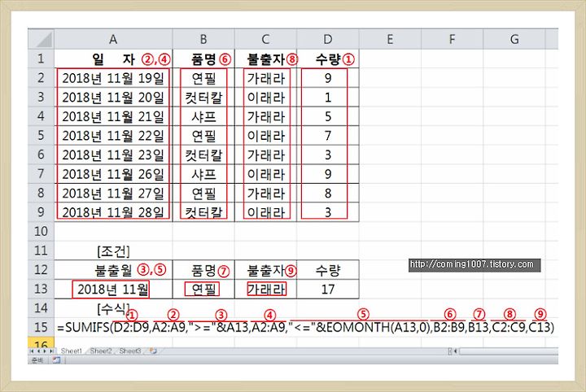
Task: Click cell A7 with 2018년 11월 26일
Action: [113, 173]
